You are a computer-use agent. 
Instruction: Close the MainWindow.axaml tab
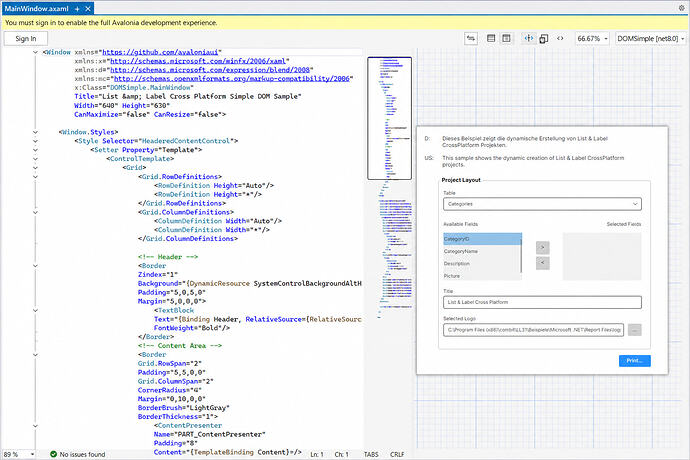pyautogui.click(x=88, y=8)
